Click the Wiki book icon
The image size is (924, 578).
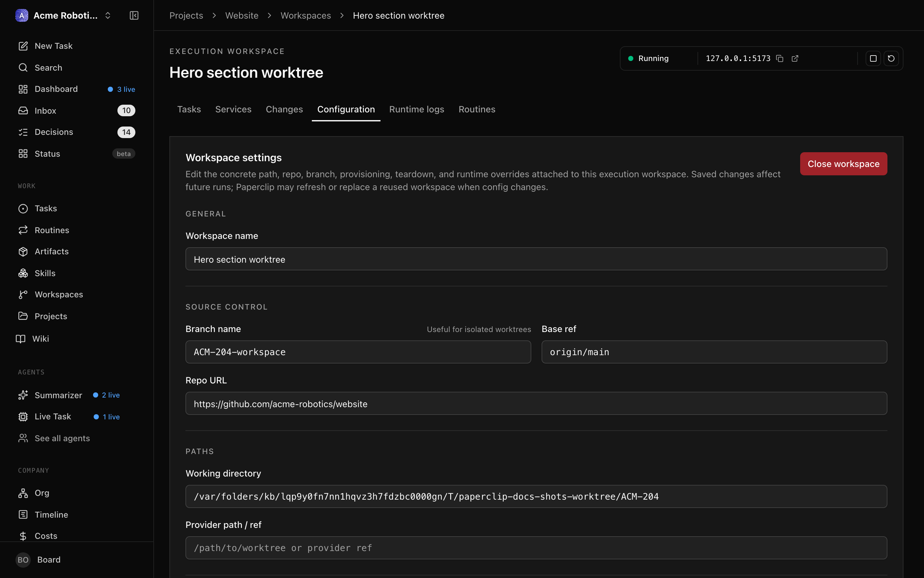(x=21, y=339)
